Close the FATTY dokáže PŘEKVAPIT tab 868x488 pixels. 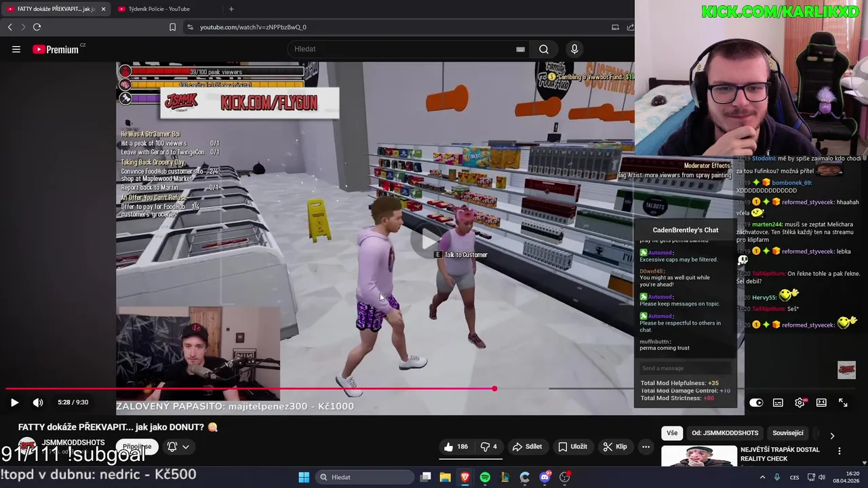tap(103, 9)
